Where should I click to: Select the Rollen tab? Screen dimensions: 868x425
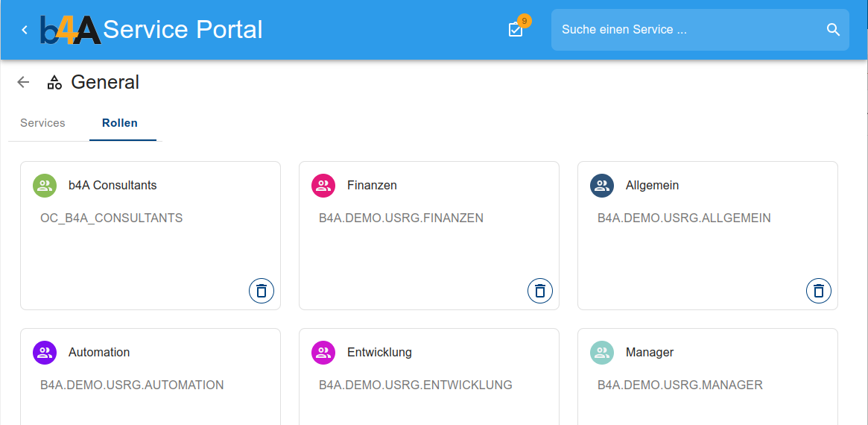(120, 123)
